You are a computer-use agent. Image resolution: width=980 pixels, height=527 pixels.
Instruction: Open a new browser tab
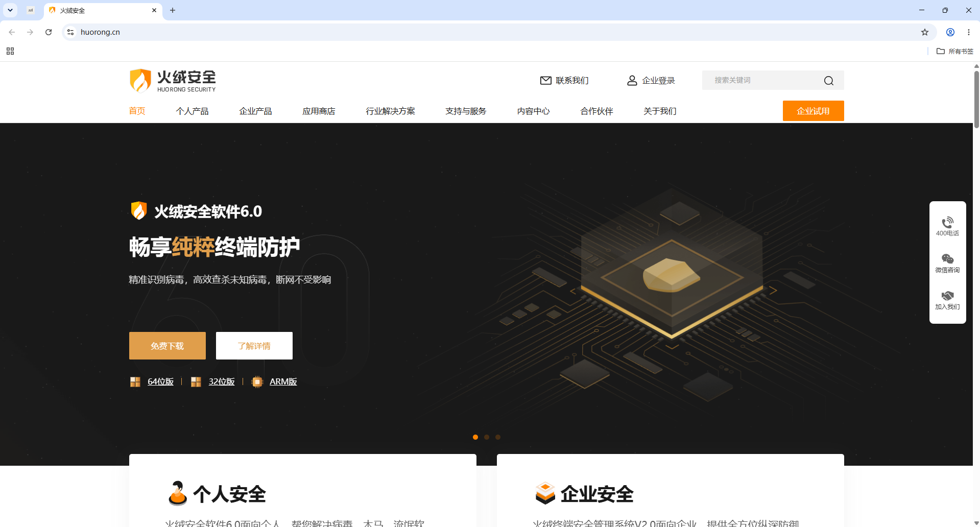click(x=173, y=10)
